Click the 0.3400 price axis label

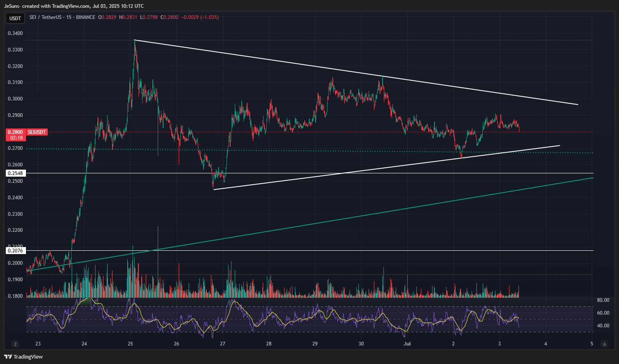click(15, 33)
